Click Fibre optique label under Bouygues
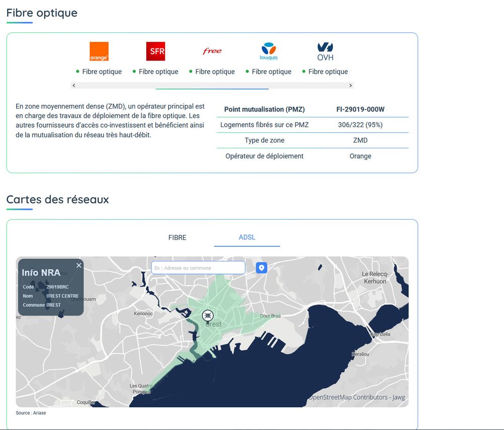Viewport: 504px width, 430px height. pyautogui.click(x=271, y=72)
